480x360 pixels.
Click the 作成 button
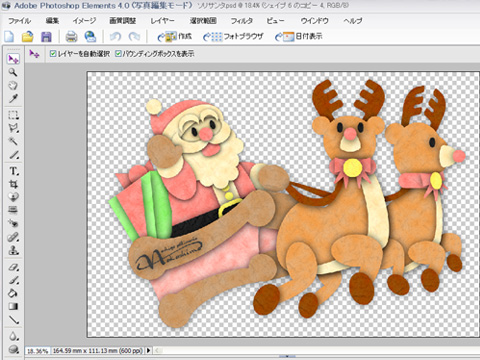174,36
